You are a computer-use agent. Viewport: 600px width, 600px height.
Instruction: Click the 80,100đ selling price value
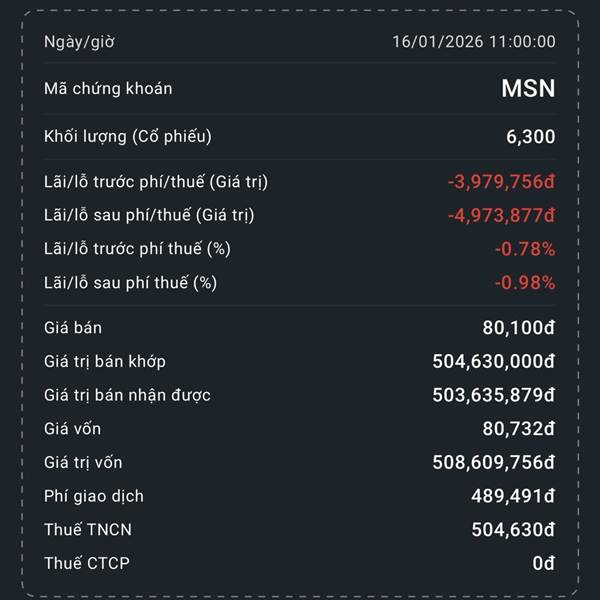(x=519, y=327)
